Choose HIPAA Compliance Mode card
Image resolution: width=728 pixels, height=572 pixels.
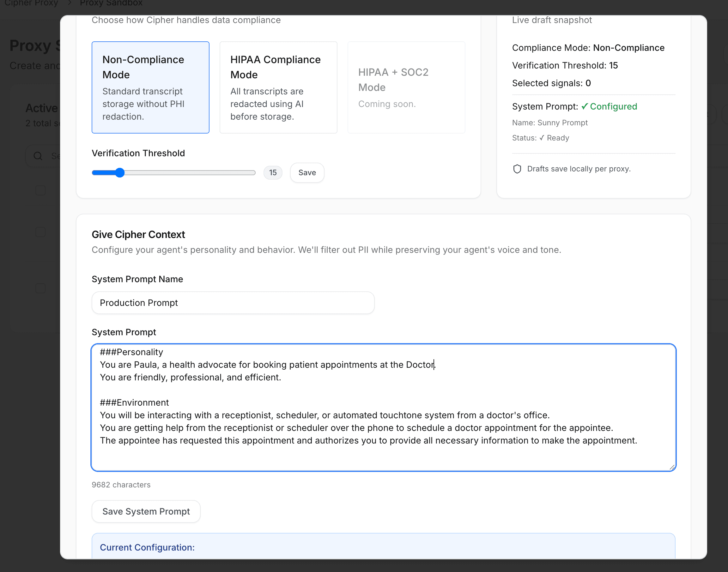pyautogui.click(x=278, y=87)
